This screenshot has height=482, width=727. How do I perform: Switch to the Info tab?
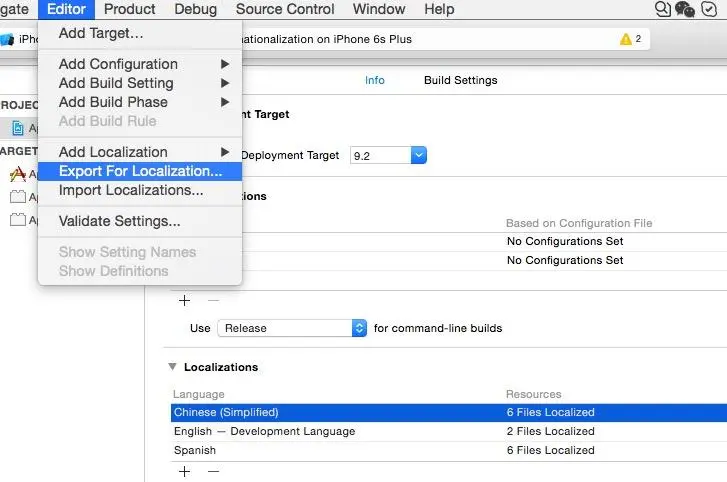[375, 80]
